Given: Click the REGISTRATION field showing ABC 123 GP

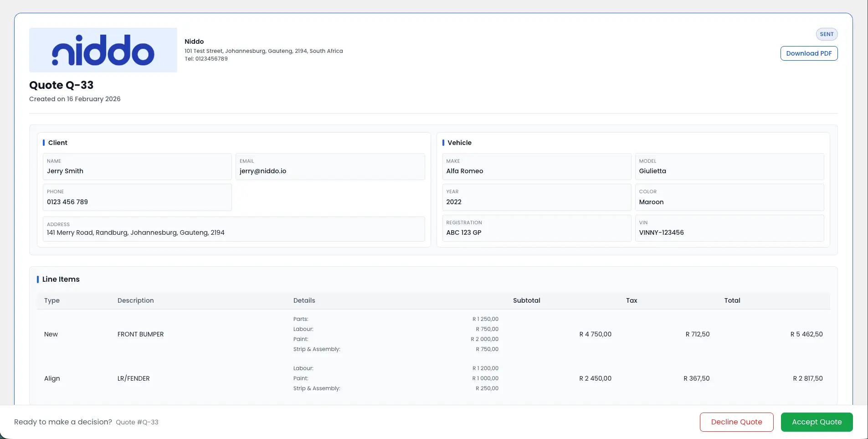Looking at the screenshot, I should point(536,228).
